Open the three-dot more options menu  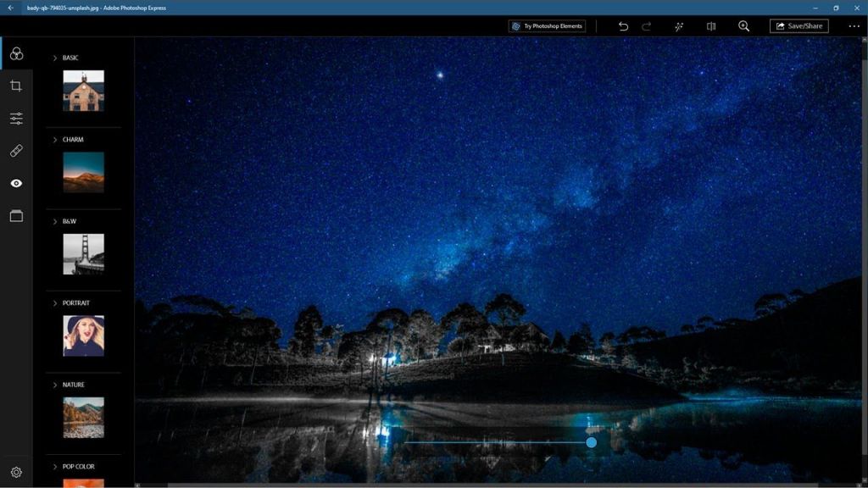[x=854, y=26]
